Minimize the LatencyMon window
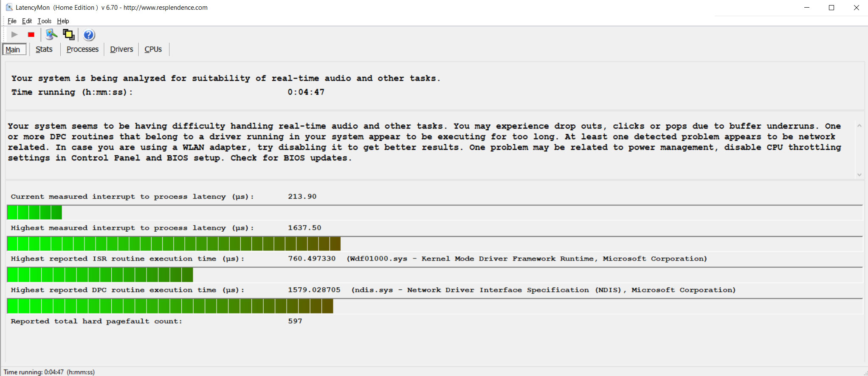The width and height of the screenshot is (868, 376). (807, 8)
